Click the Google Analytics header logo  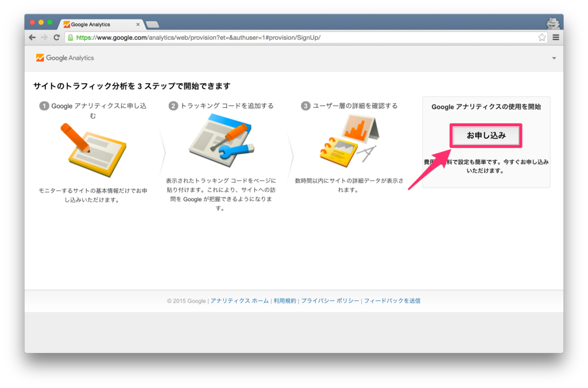click(x=65, y=58)
